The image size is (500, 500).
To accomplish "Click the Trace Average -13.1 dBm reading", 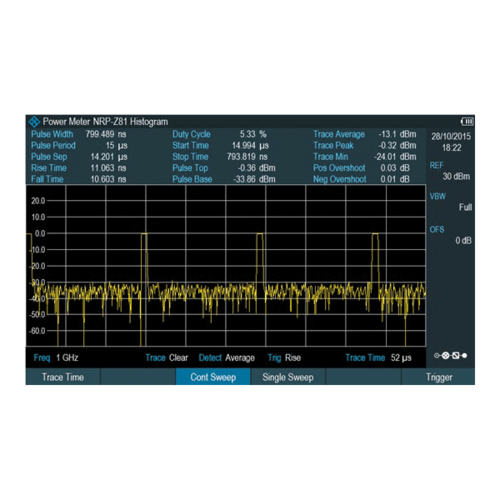I will [x=365, y=134].
